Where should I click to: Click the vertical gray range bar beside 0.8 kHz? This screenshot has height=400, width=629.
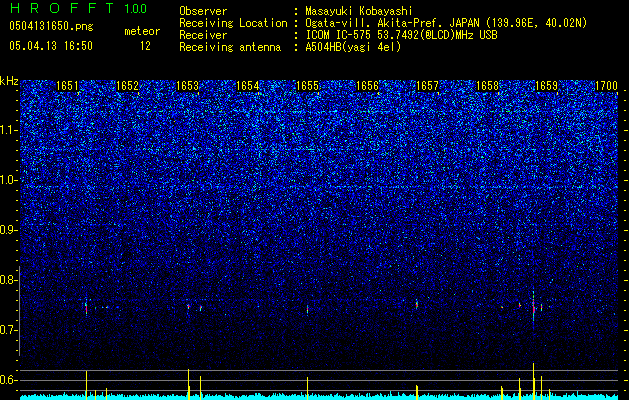point(20,311)
